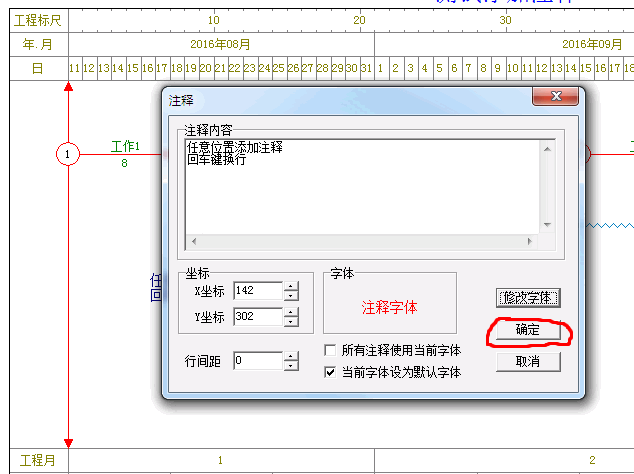
Task: Click the horizontal scrollbar's left arrow
Action: coord(193,241)
